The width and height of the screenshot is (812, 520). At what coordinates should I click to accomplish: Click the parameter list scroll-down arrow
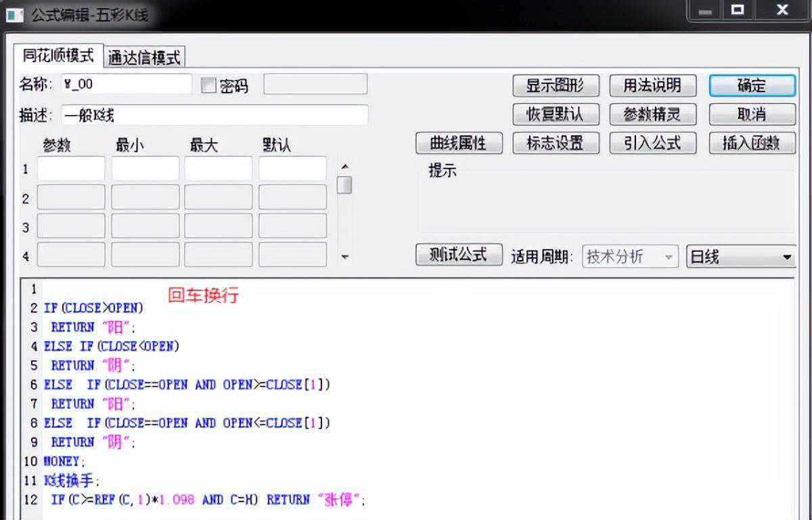point(344,257)
